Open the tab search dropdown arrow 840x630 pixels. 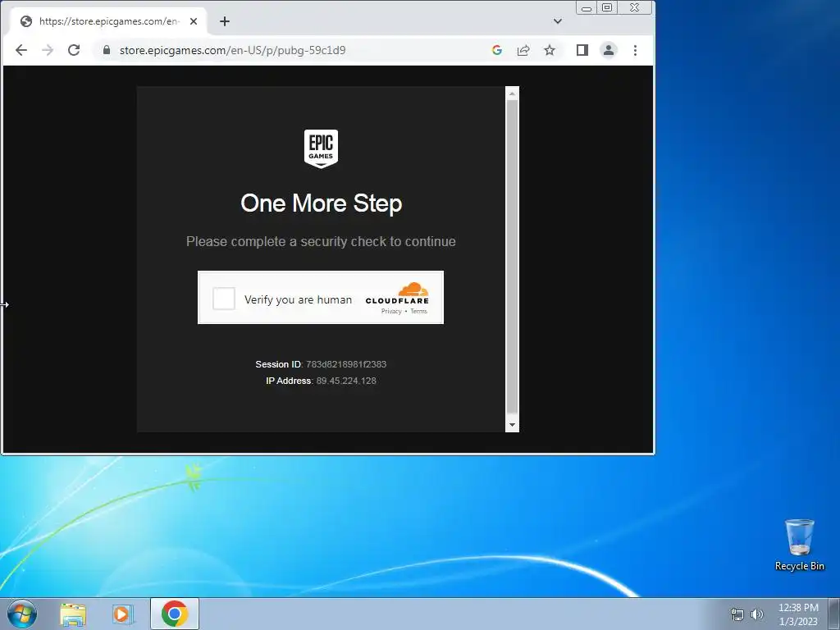558,21
